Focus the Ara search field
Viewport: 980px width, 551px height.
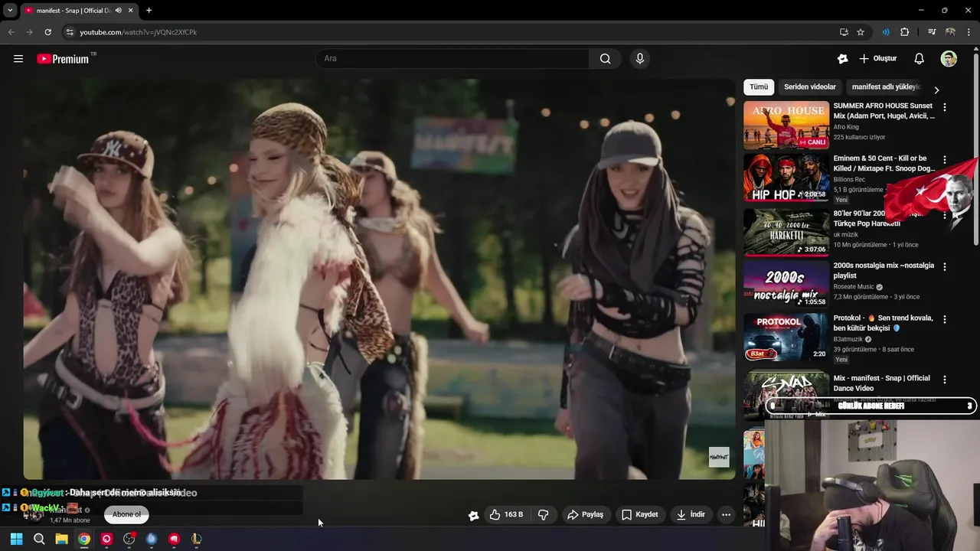452,58
